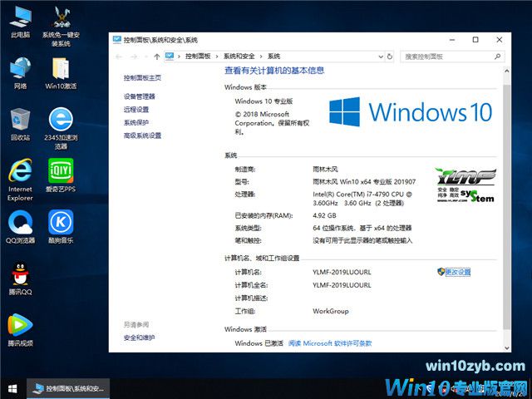Image resolution: width=532 pixels, height=399 pixels.
Task: Open 酷狗音乐 music player icon
Action: click(61, 227)
